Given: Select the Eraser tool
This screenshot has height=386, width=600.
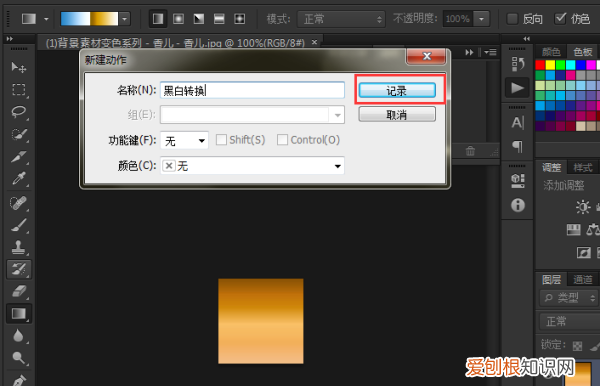Looking at the screenshot, I should (x=18, y=292).
